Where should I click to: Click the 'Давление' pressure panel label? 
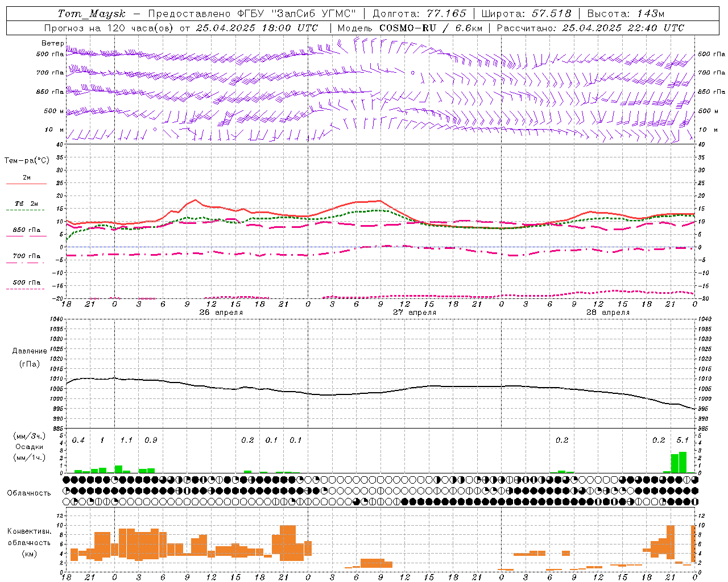pos(30,351)
